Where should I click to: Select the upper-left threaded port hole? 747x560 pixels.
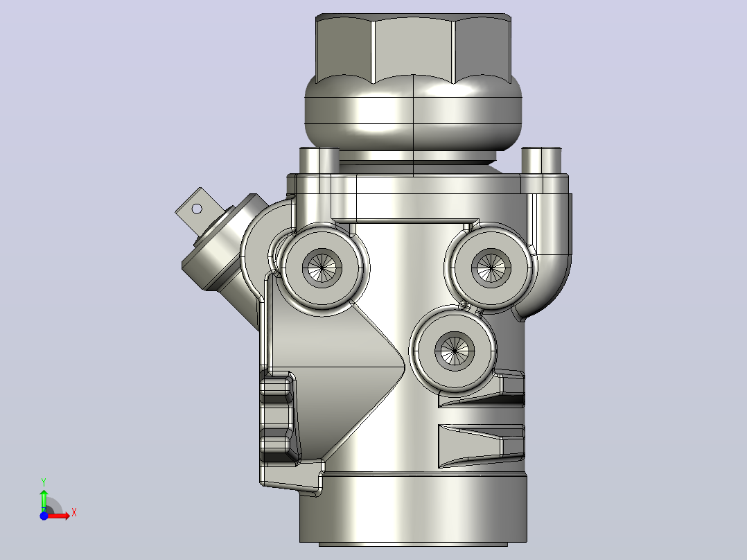(x=322, y=268)
